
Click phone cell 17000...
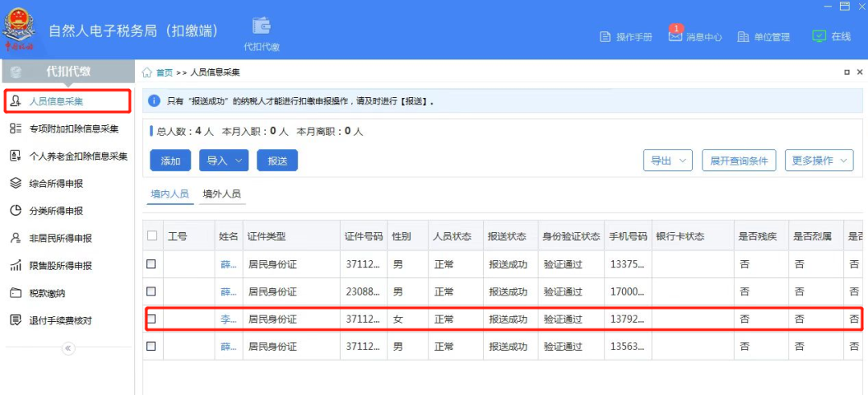627,291
